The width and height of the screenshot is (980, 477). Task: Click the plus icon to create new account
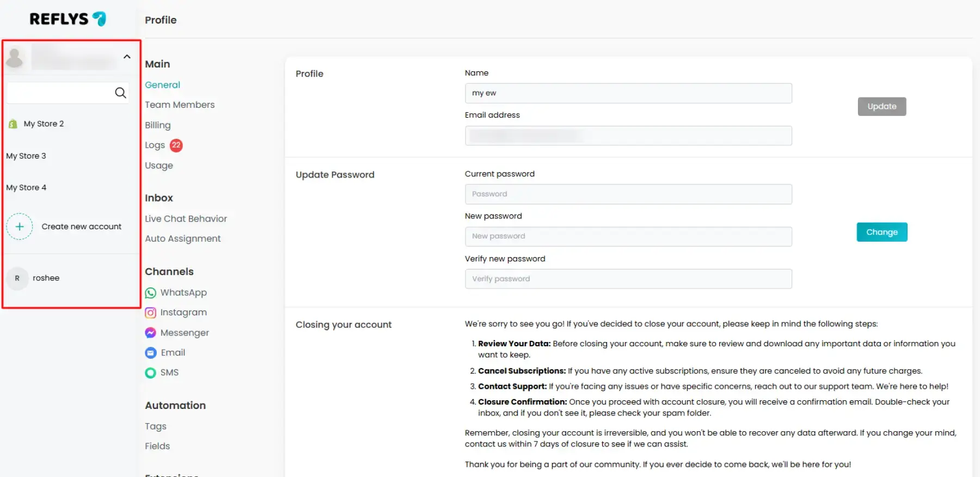(20, 227)
